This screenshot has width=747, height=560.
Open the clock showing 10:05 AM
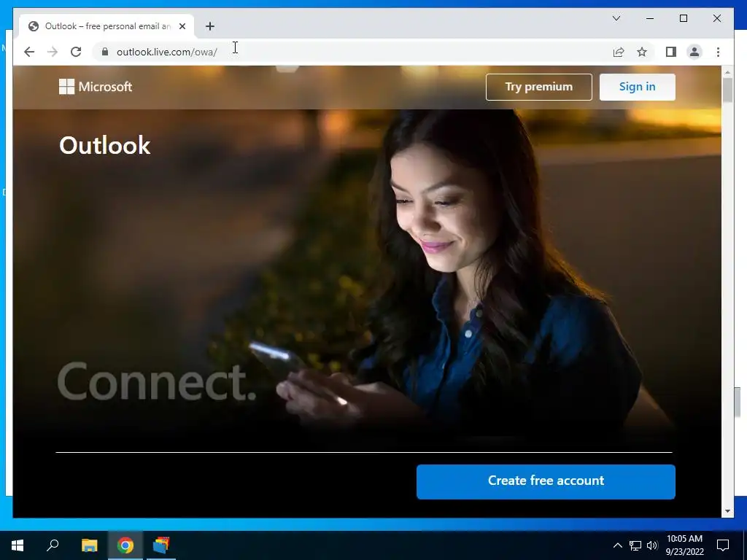[684, 545]
